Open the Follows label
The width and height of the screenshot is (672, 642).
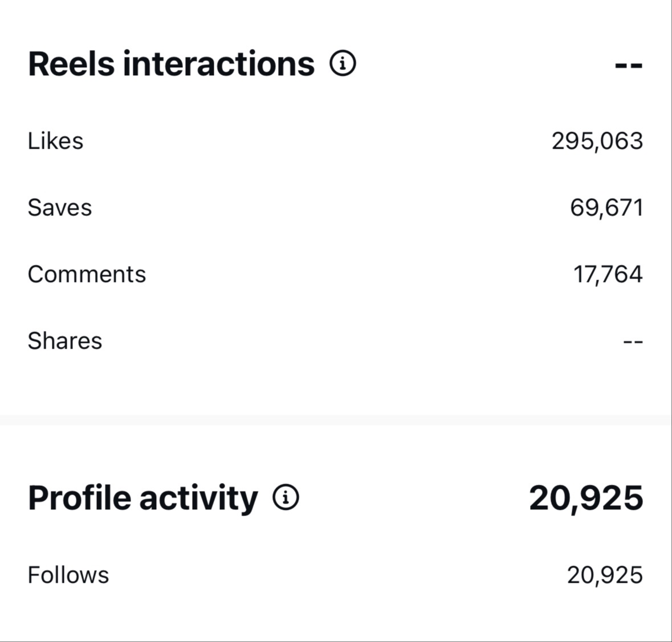tap(68, 575)
